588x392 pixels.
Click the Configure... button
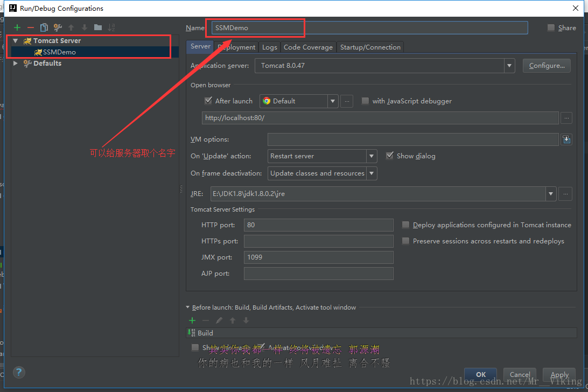pyautogui.click(x=547, y=66)
